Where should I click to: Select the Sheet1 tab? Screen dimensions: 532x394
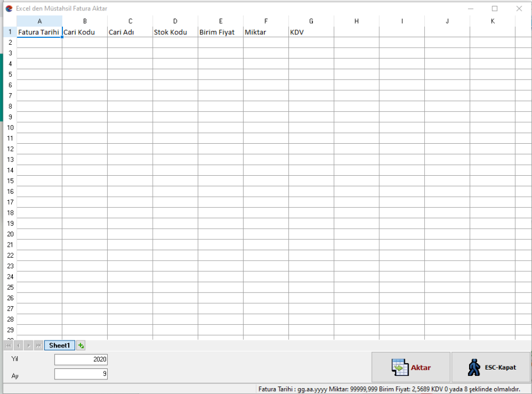pos(59,346)
